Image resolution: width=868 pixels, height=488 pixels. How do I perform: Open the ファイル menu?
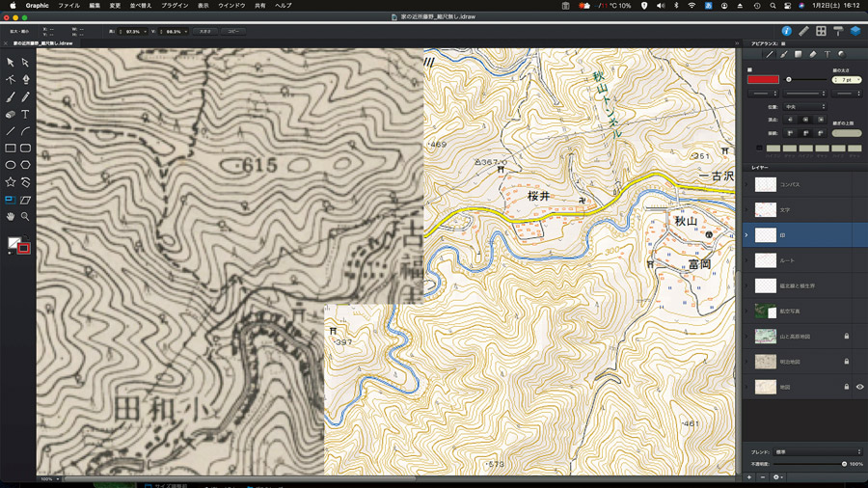pos(68,6)
